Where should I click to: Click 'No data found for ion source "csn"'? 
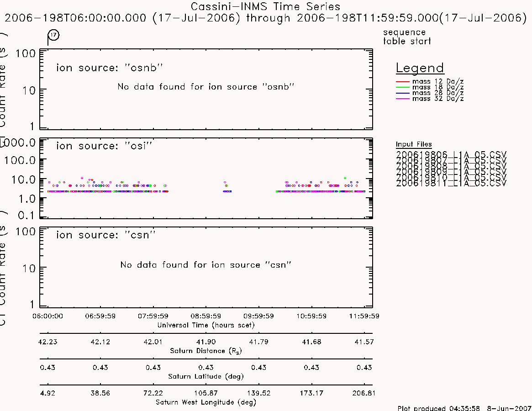(205, 265)
